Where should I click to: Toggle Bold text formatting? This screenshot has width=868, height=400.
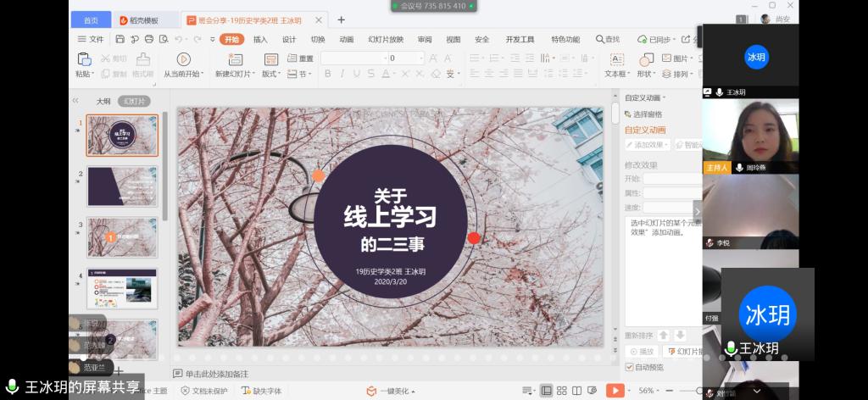[328, 74]
